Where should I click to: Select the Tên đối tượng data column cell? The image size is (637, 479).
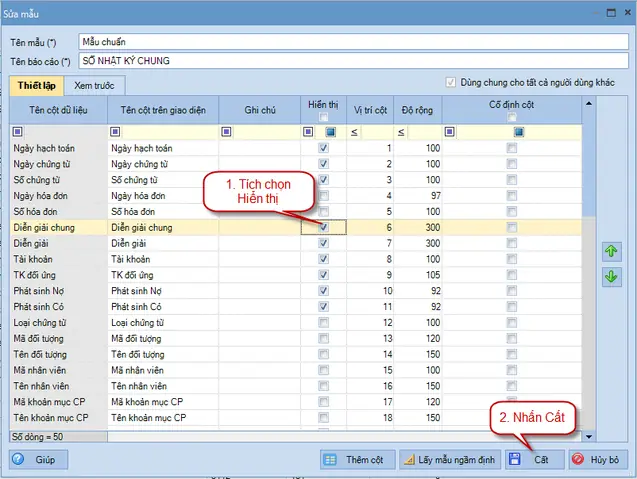[58, 354]
